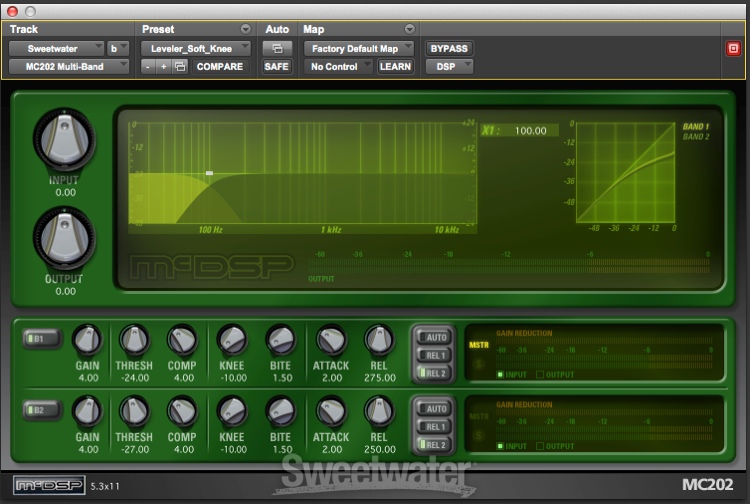Viewport: 750px width, 504px height.
Task: Select REL 2 mode for Band 1
Action: 434,373
